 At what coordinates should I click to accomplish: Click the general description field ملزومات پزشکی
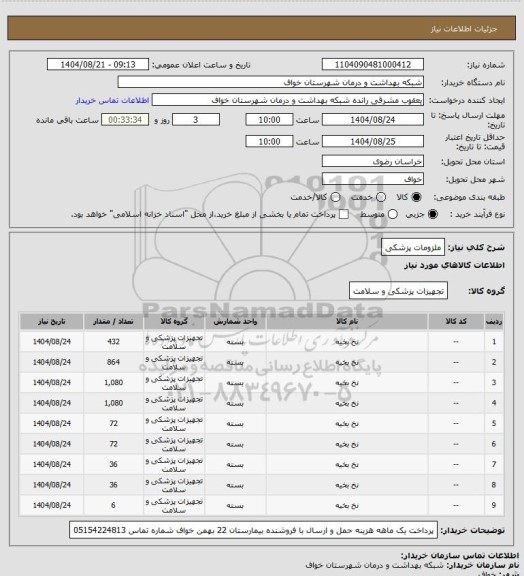coord(413,248)
